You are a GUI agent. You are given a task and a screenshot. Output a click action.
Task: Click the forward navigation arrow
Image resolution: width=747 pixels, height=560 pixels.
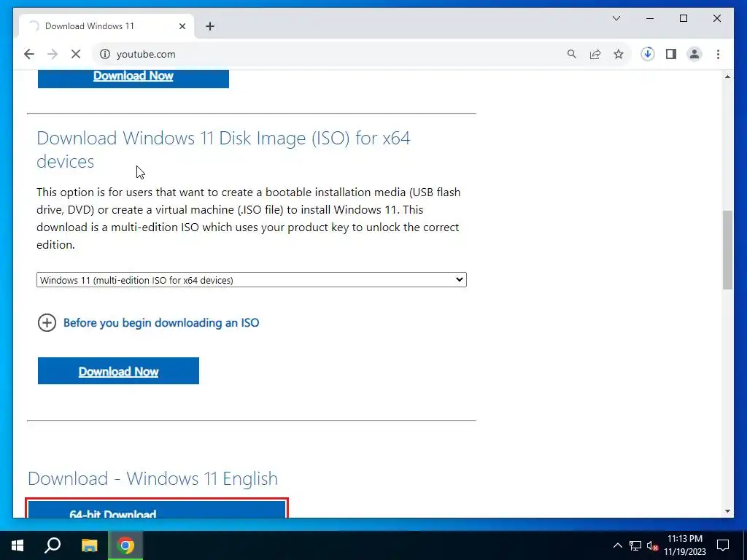(53, 54)
